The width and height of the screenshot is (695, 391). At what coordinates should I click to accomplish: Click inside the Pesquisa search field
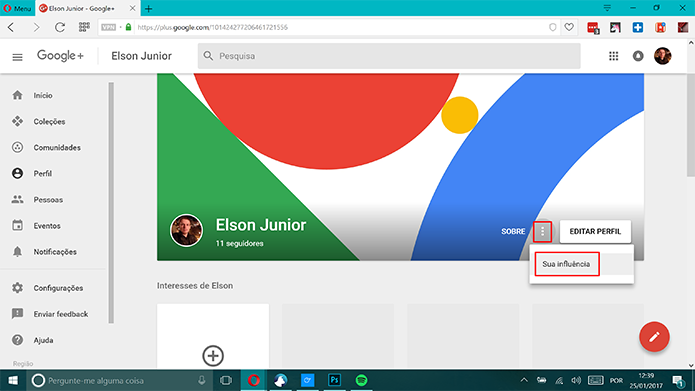[x=389, y=56]
